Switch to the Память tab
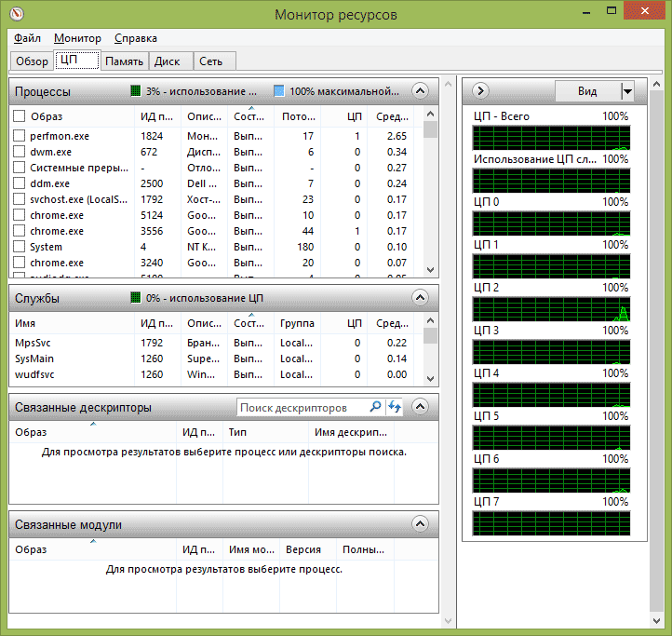 pyautogui.click(x=125, y=61)
